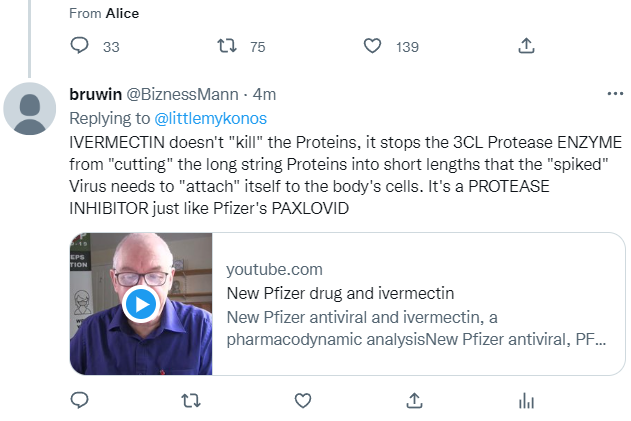Click the youtube.com source label
The width and height of the screenshot is (631, 421).
tap(274, 269)
